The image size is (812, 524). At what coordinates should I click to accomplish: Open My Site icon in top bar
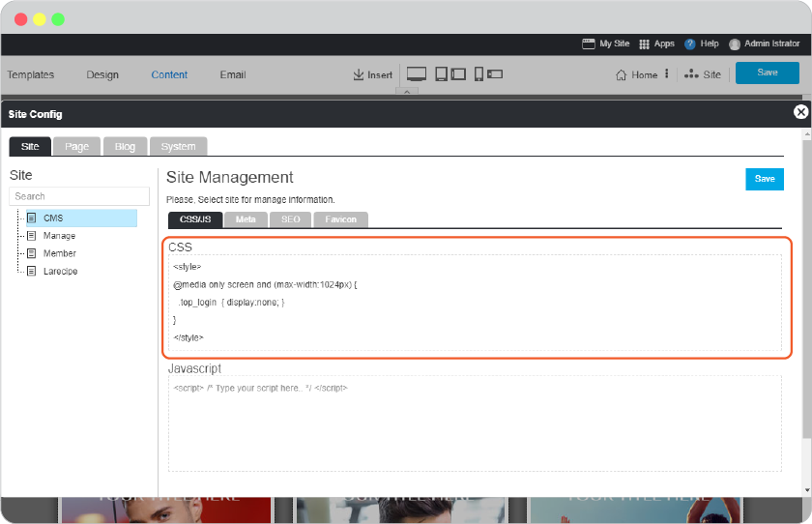(x=589, y=44)
